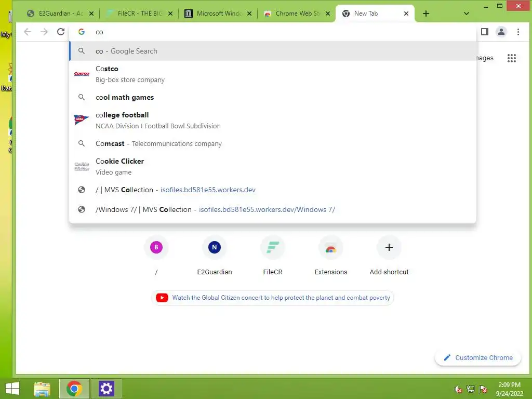Click the browser back arrow

pos(28,32)
